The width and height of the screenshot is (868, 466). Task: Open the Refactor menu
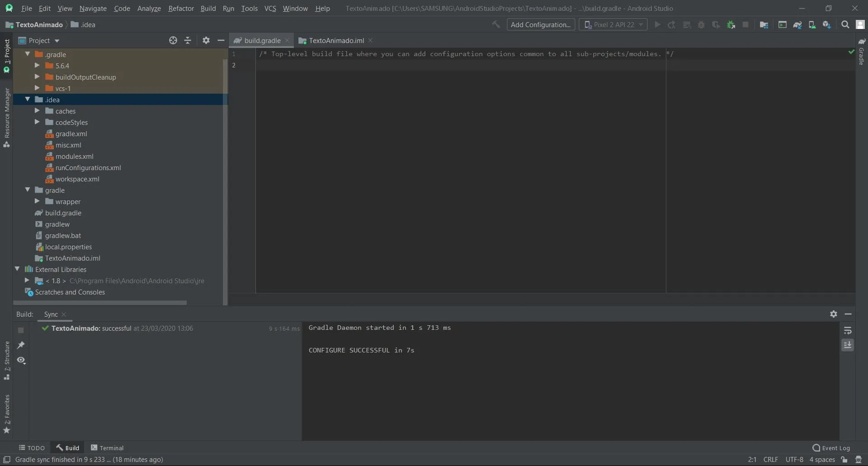coord(181,8)
